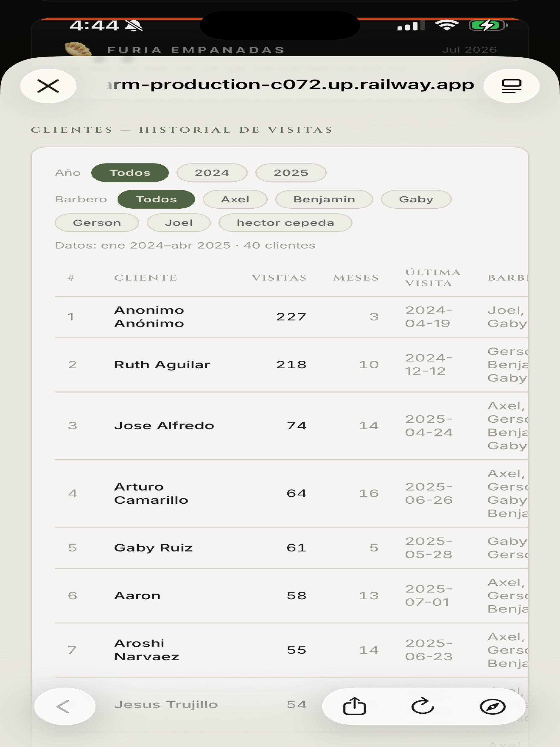Select client Ruth Aguilar
Screen dimensions: 560x747
(x=162, y=365)
